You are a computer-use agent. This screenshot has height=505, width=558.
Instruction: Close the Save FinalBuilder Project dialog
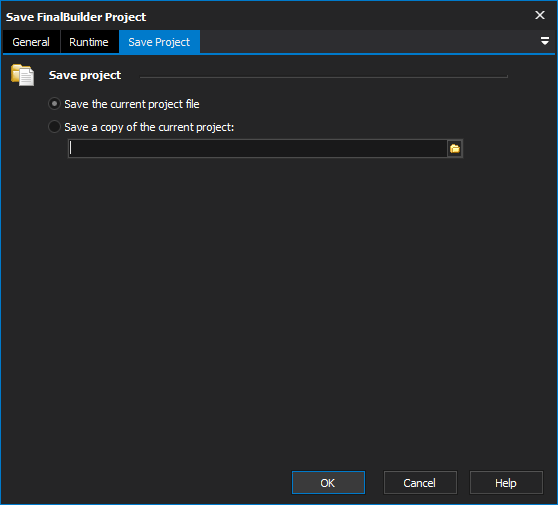(x=540, y=15)
